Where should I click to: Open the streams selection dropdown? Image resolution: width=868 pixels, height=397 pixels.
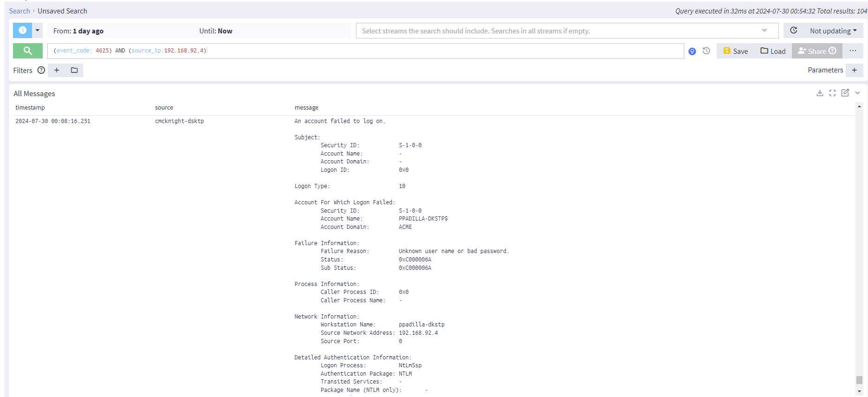click(x=764, y=31)
